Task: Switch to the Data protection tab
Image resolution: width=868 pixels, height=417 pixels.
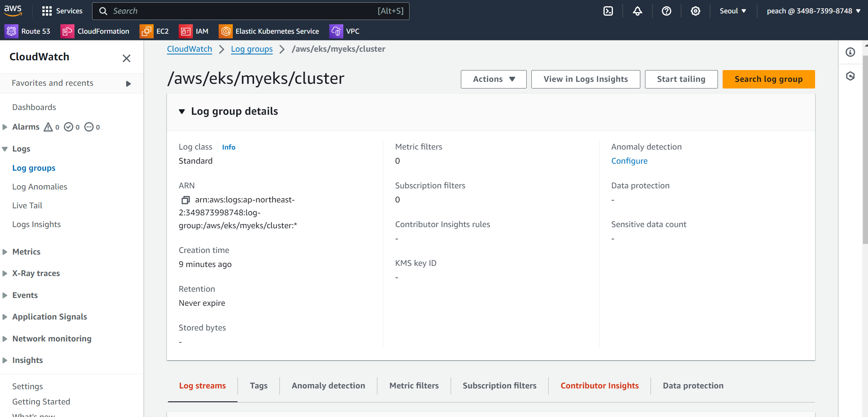Action: click(x=693, y=386)
